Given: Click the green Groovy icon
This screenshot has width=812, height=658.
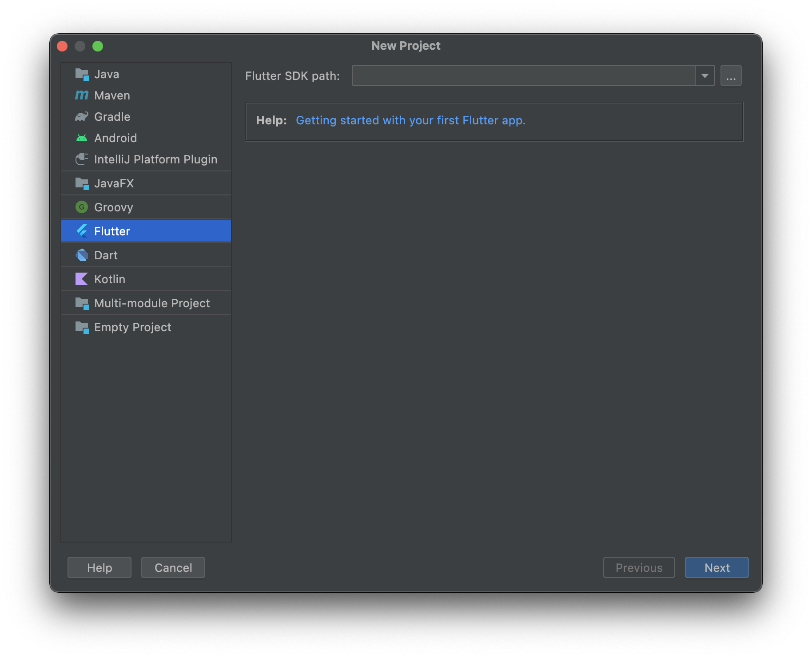Looking at the screenshot, I should (82, 207).
